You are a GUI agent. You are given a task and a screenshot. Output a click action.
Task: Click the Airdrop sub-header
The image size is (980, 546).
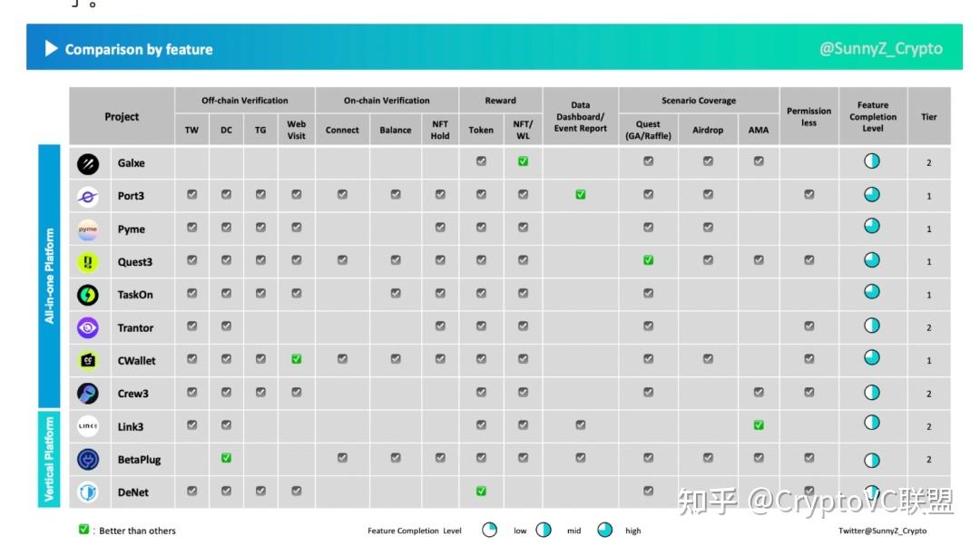pos(708,130)
